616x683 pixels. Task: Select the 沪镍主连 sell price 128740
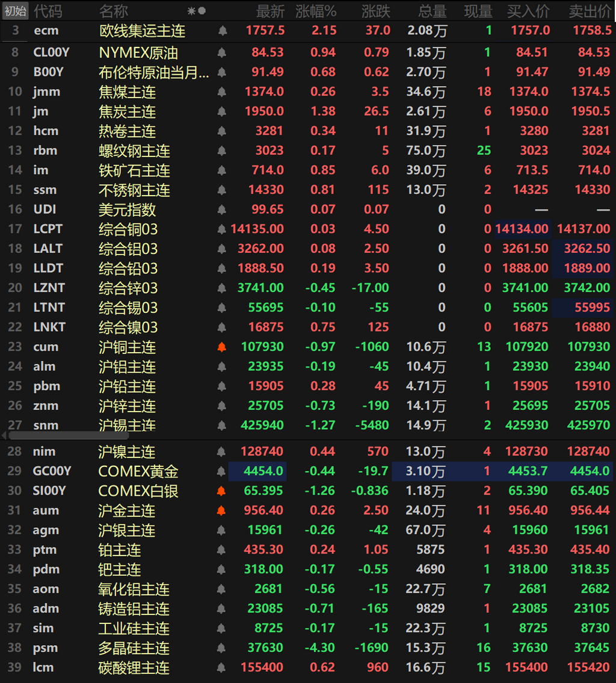tap(588, 452)
